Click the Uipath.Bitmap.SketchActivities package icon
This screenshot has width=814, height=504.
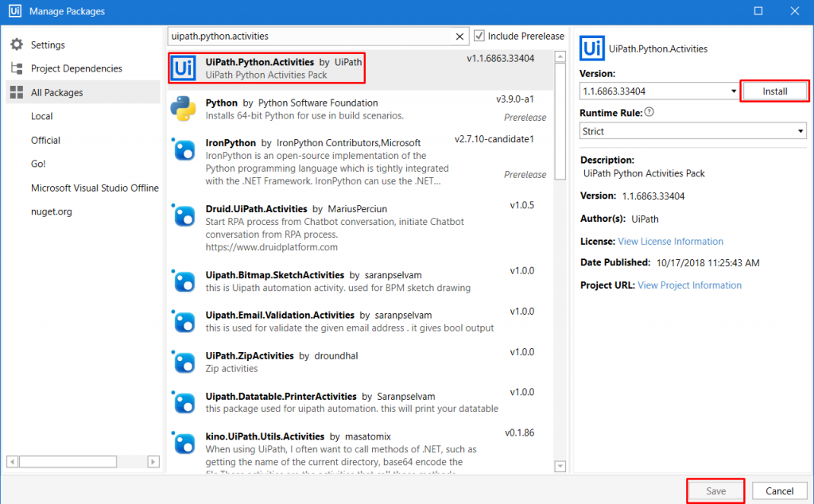(x=184, y=281)
